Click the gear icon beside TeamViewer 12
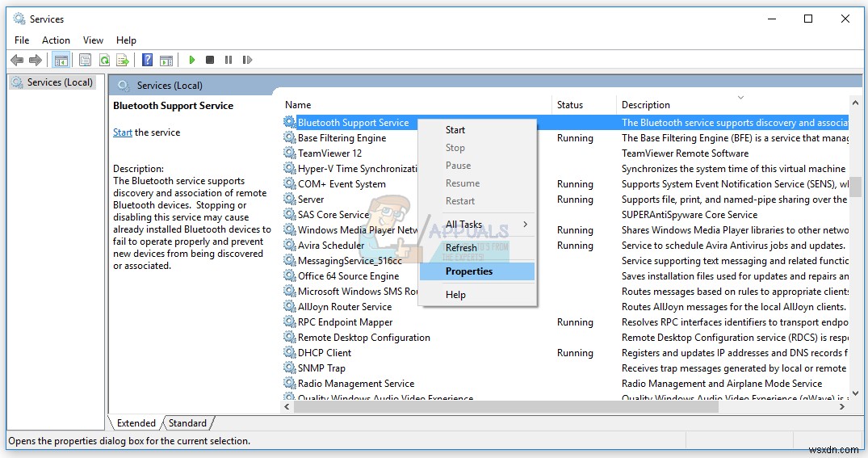 tap(290, 153)
